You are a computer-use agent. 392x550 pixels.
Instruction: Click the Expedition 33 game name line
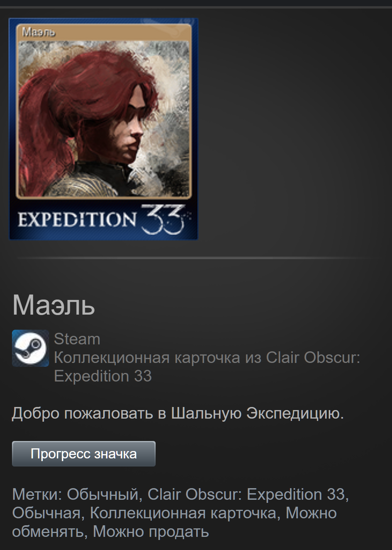pyautogui.click(x=103, y=376)
